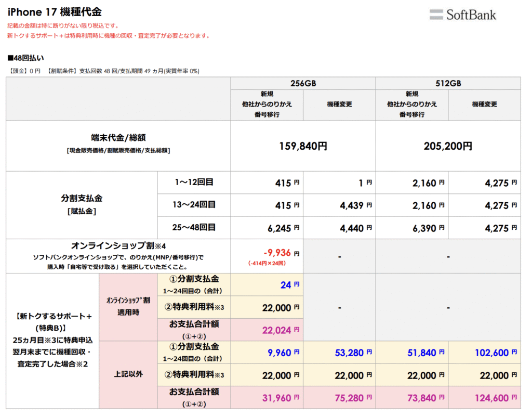Click the SoftBank logo
This screenshot has height=417, width=532.
(462, 15)
